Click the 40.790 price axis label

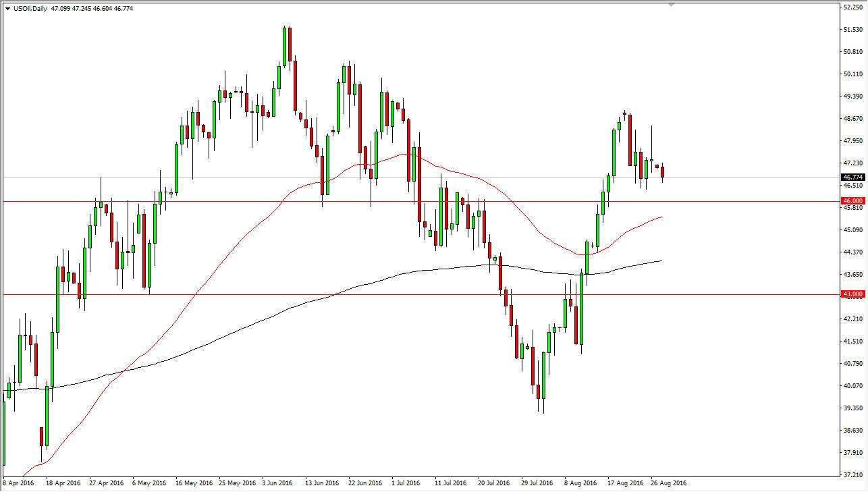point(853,364)
